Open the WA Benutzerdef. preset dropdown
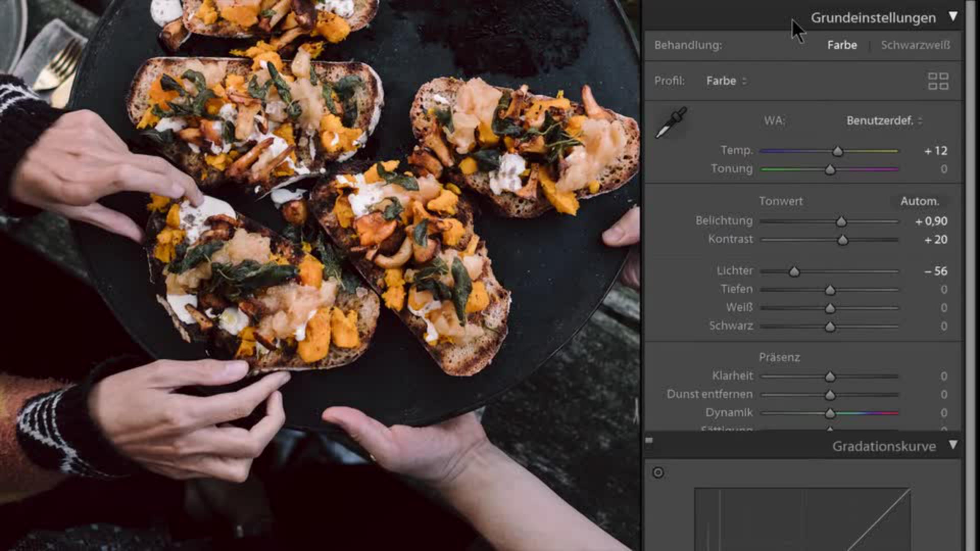 884,121
